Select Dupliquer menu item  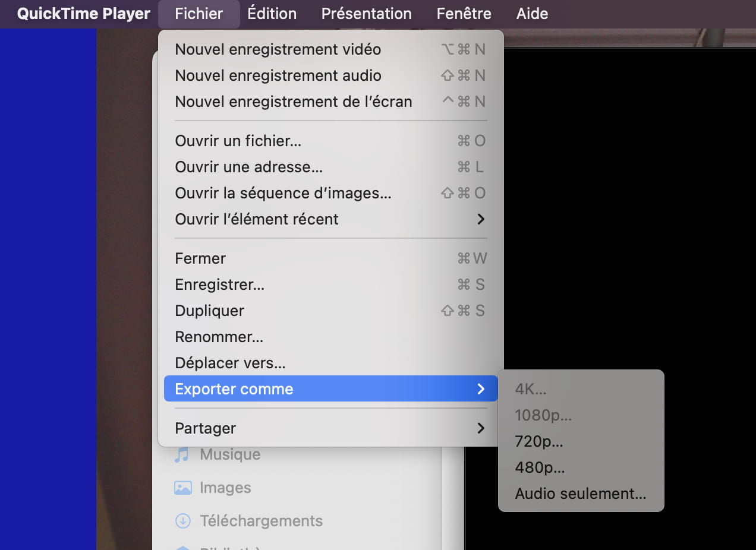[x=330, y=311]
